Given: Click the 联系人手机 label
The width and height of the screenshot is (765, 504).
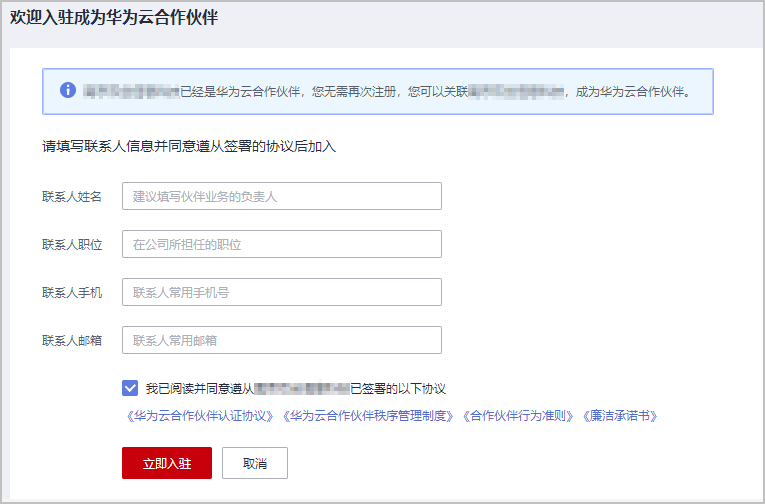Looking at the screenshot, I should click(x=72, y=292).
